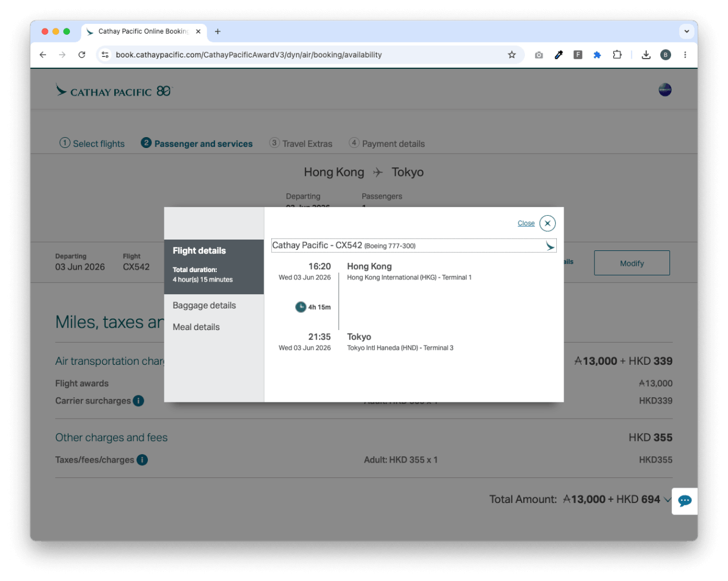
Task: Go to Payment details step
Action: [387, 143]
